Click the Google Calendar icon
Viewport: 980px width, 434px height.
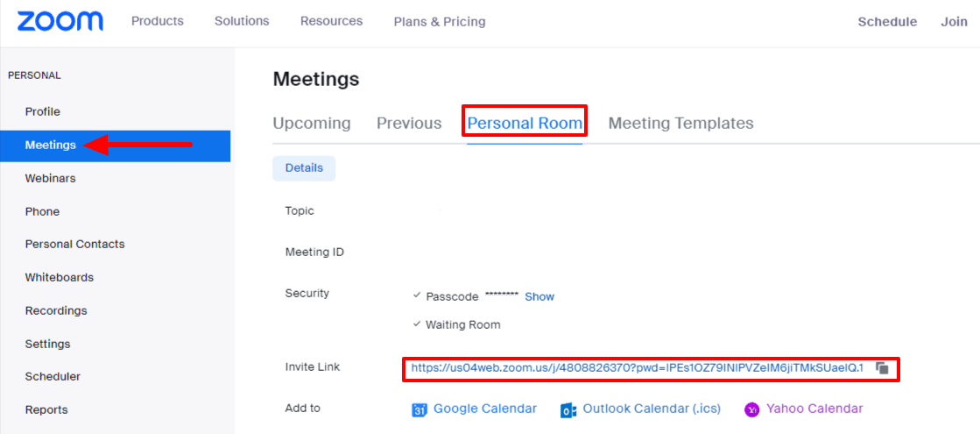tap(419, 409)
